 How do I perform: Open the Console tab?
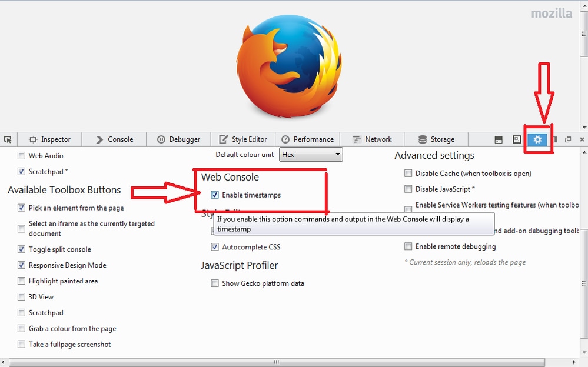[x=114, y=139]
